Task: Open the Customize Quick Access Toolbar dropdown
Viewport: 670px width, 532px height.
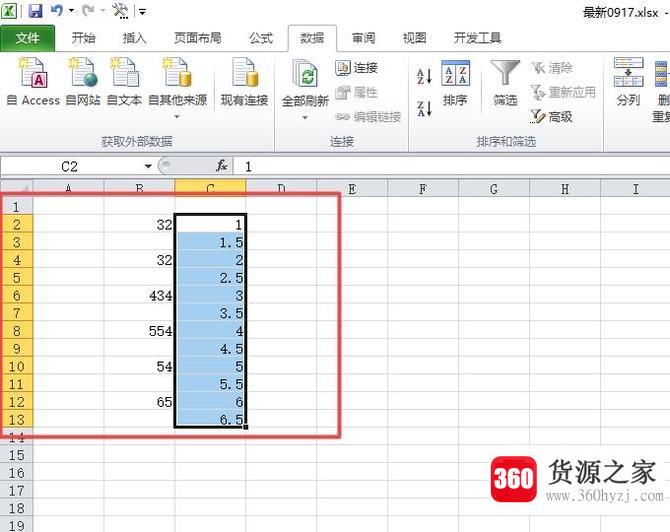Action: [142, 12]
